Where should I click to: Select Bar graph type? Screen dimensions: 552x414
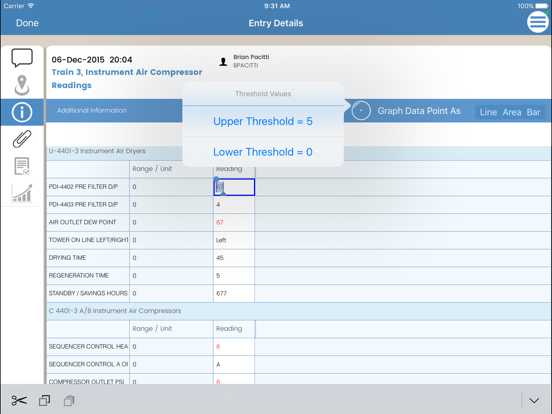[533, 112]
